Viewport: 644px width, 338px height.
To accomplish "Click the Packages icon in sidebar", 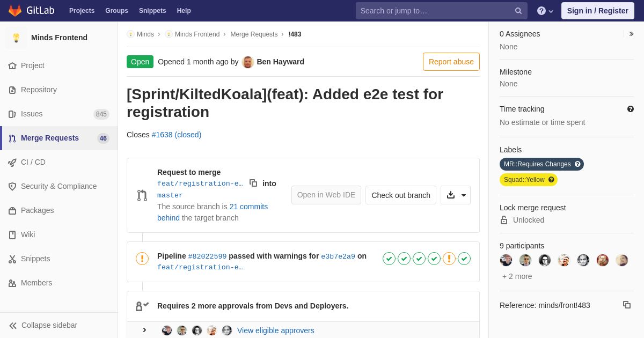I will pos(12,210).
